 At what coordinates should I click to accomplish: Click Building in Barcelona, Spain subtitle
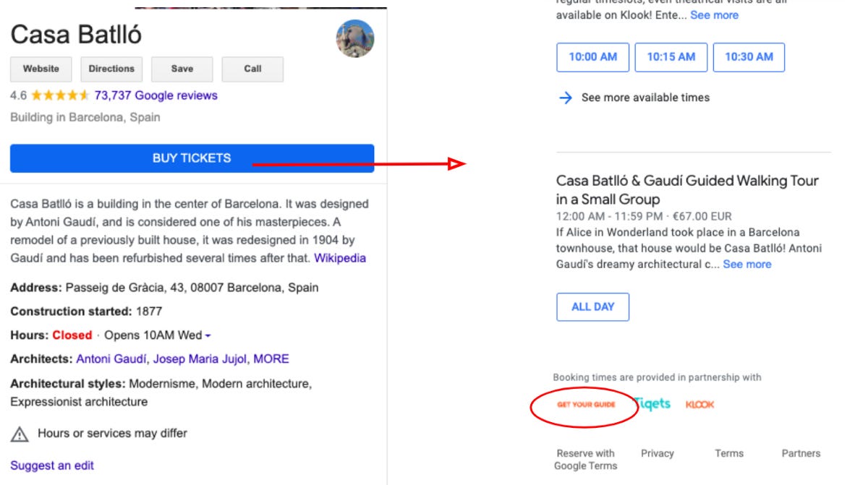pyautogui.click(x=85, y=117)
